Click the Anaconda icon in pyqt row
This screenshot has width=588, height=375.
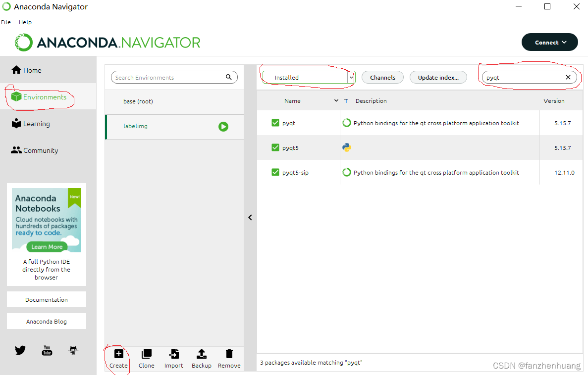click(347, 123)
